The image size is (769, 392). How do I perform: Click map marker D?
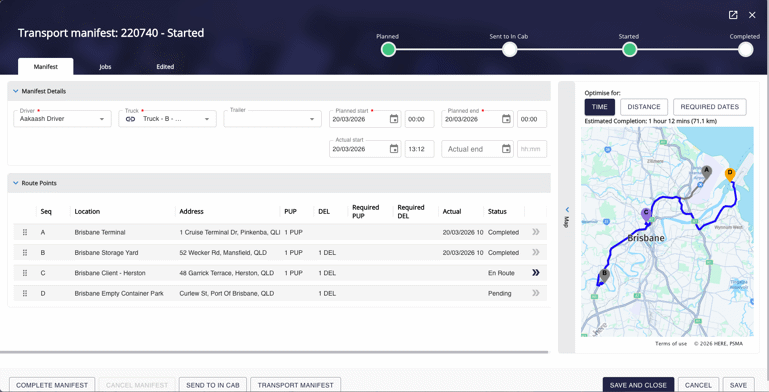click(x=730, y=174)
